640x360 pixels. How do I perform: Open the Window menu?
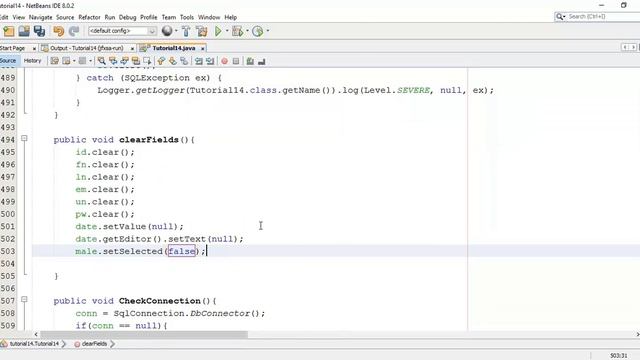[209, 17]
